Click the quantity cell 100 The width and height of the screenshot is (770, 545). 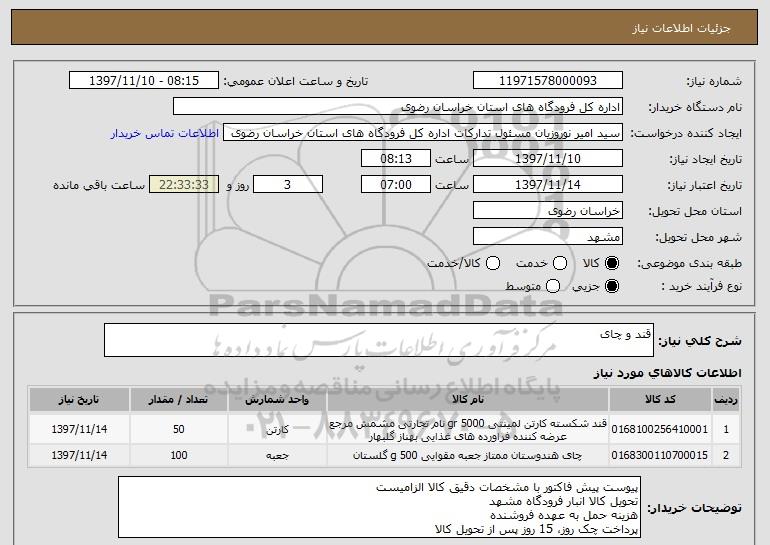pos(178,455)
